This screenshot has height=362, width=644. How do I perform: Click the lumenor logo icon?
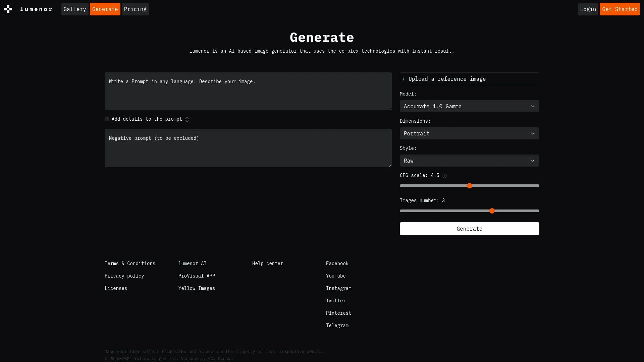coord(8,9)
